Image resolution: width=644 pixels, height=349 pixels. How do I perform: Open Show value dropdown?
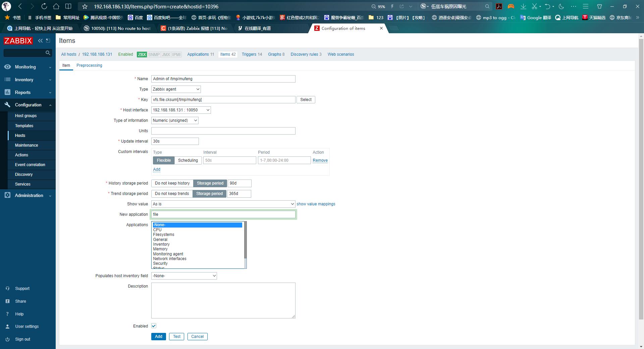tap(223, 204)
